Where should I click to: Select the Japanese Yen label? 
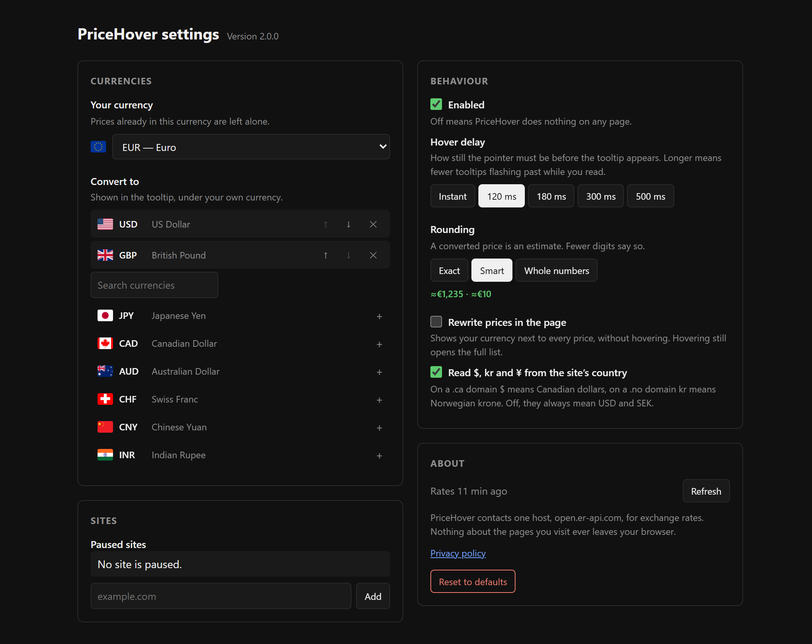click(178, 316)
